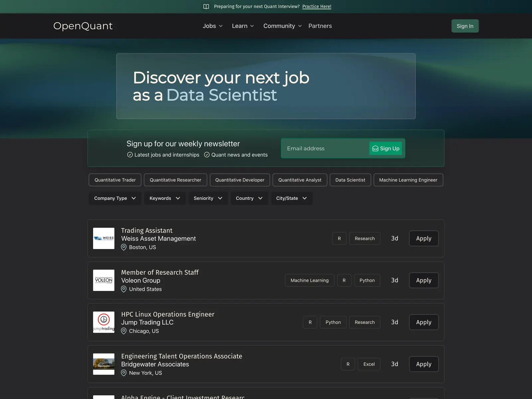Select the Quantitative Trader category
Image resolution: width=532 pixels, height=399 pixels.
click(x=115, y=180)
